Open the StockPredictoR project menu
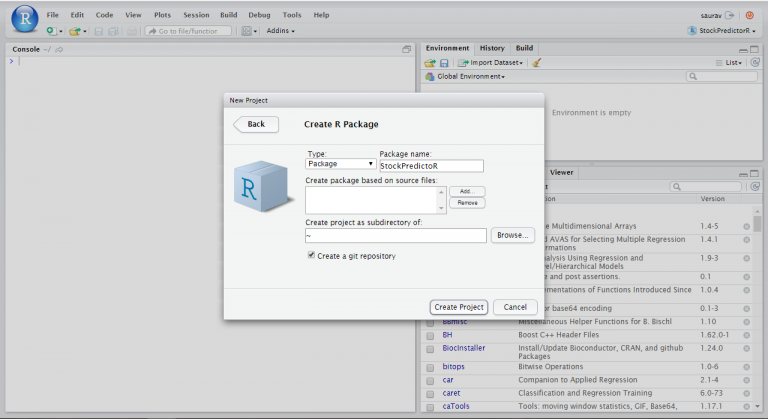The height and width of the screenshot is (419, 768). pos(725,31)
